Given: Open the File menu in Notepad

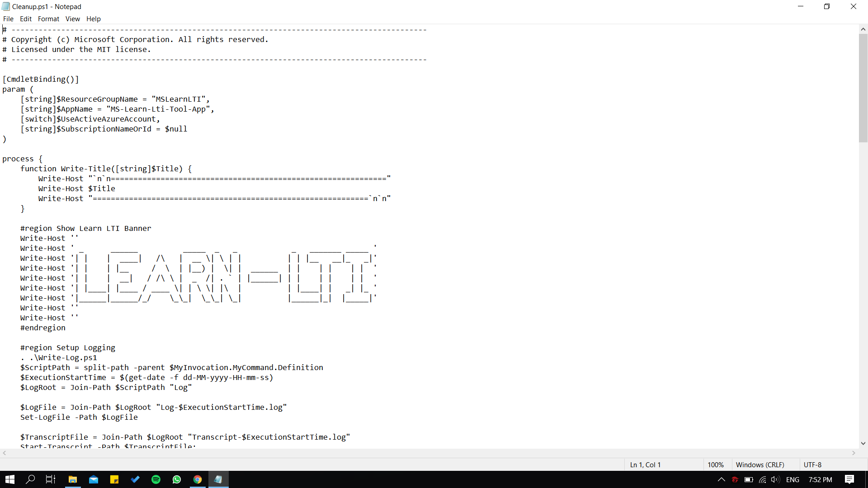Looking at the screenshot, I should [8, 19].
